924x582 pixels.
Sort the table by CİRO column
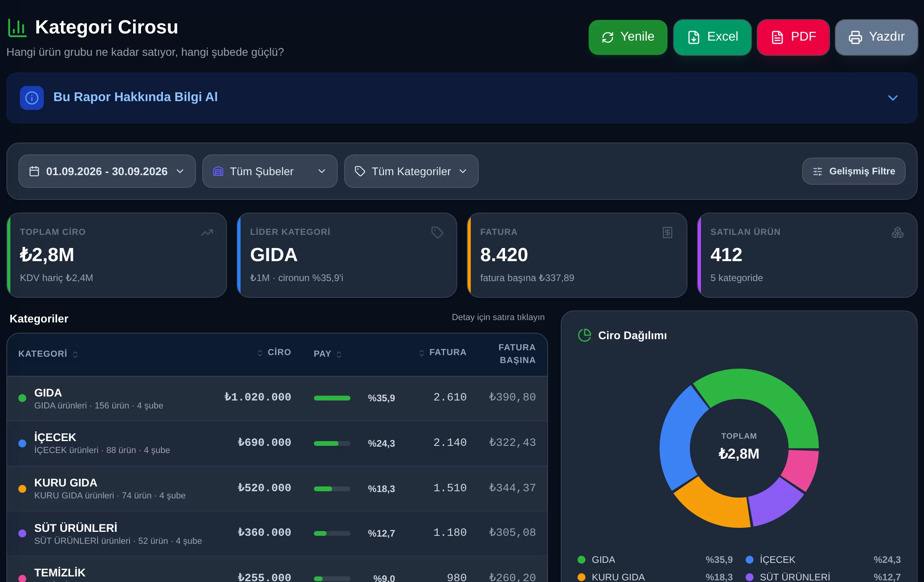pyautogui.click(x=274, y=352)
